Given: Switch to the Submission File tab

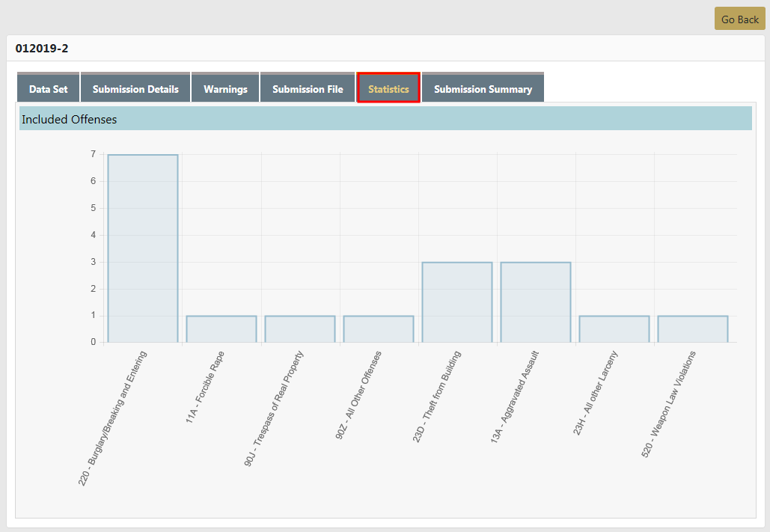Looking at the screenshot, I should (x=308, y=88).
